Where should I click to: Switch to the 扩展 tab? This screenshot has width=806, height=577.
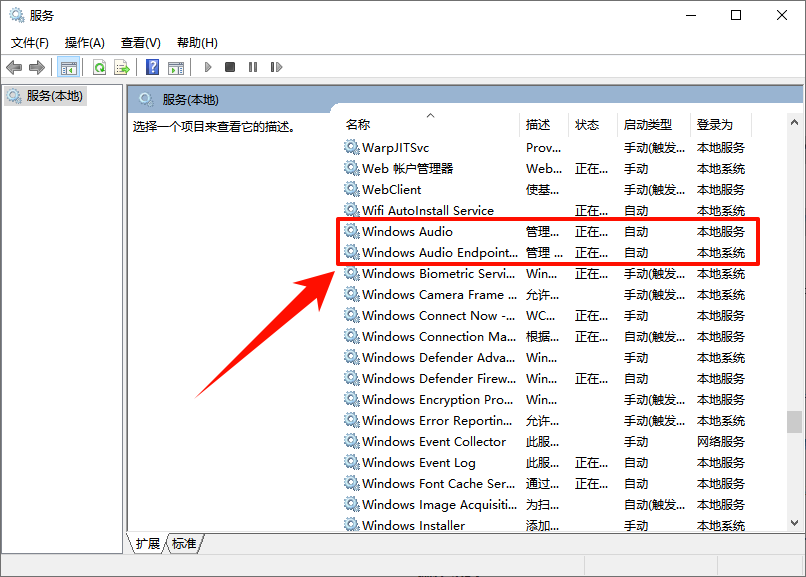[x=148, y=544]
